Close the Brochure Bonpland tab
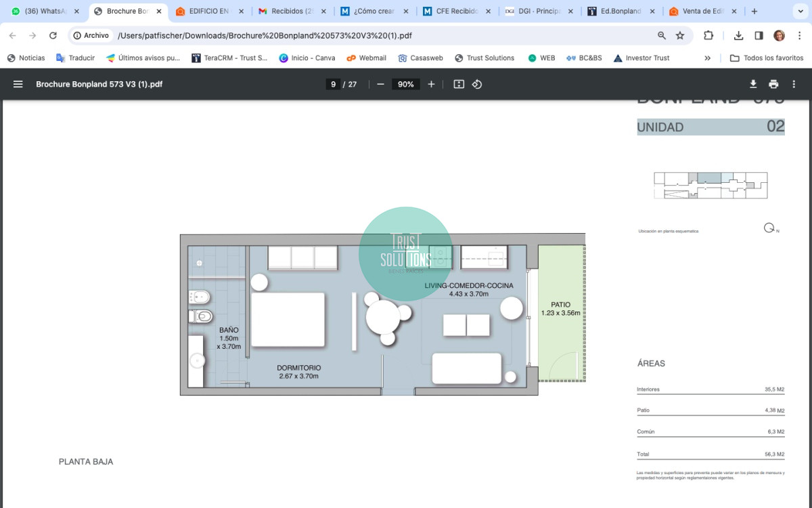Viewport: 812px width, 508px height. point(159,12)
